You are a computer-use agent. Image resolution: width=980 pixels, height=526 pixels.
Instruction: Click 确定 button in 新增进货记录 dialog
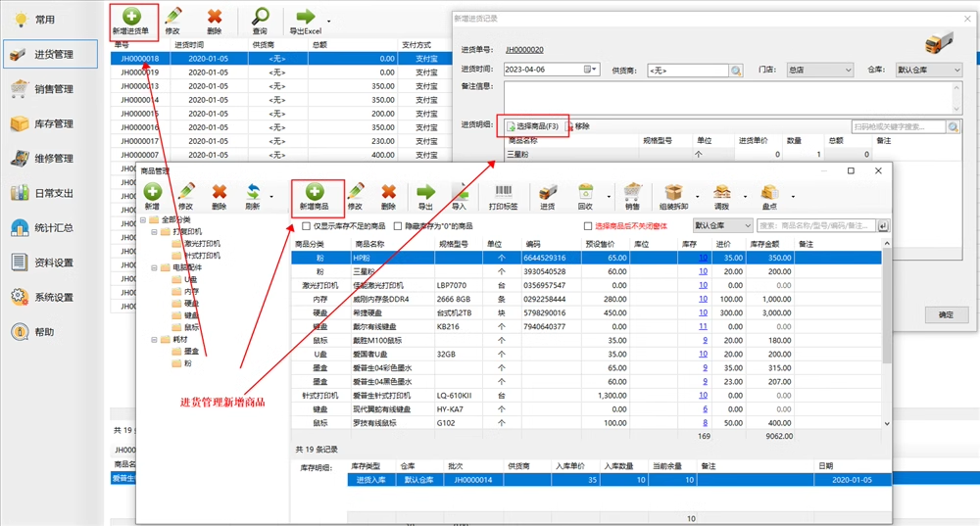tap(947, 314)
